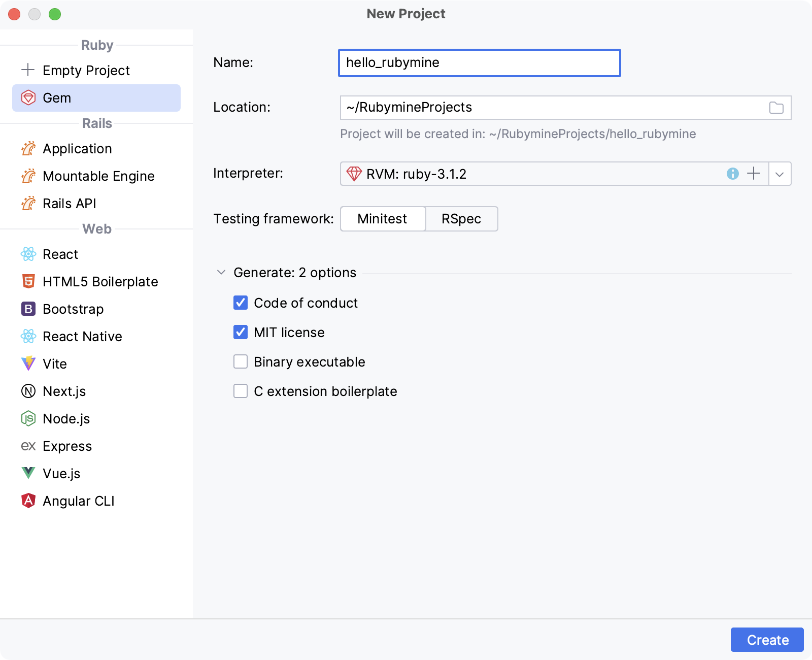812x660 pixels.
Task: Open the interpreter dropdown arrow
Action: (x=780, y=174)
